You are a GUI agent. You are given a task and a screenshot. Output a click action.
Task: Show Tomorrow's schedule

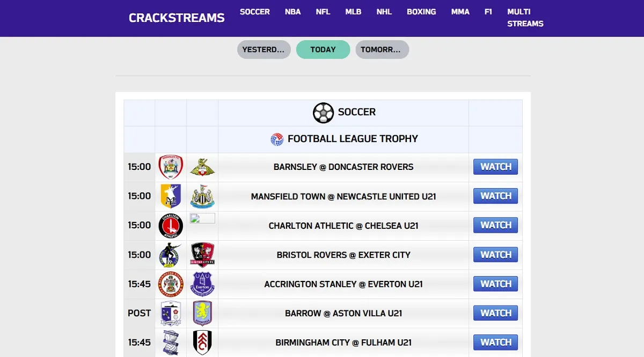coord(382,49)
